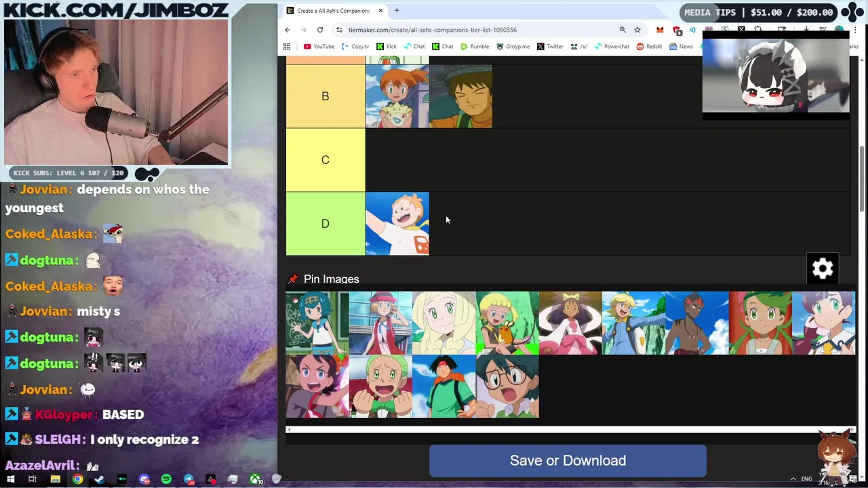
Task: Open Spotify from the taskbar
Action: [166, 480]
